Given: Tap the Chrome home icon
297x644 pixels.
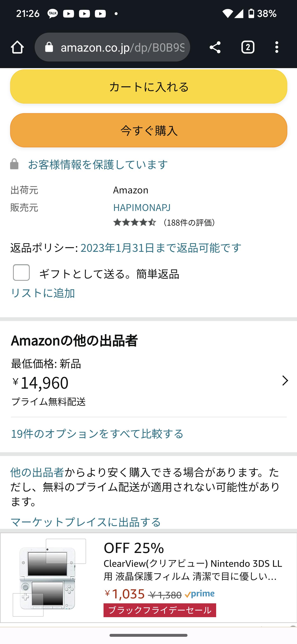Looking at the screenshot, I should pos(17,47).
